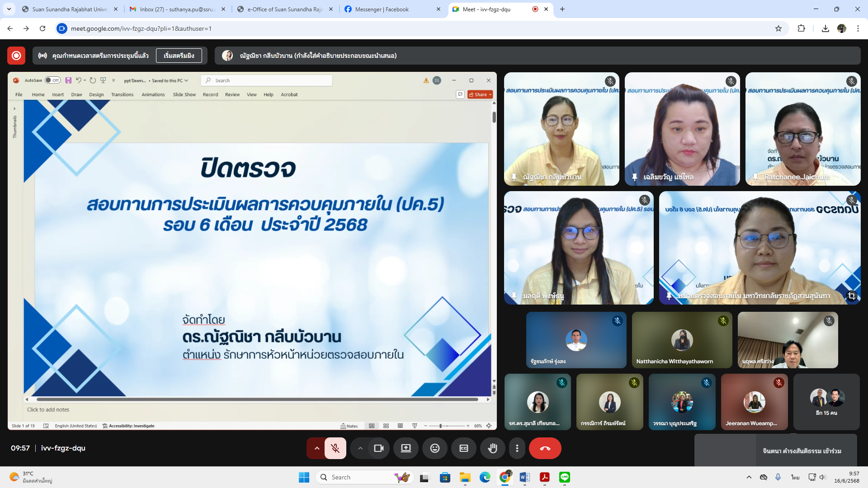868x488 pixels.
Task: Open the browser tab search dropdown
Action: [x=9, y=9]
